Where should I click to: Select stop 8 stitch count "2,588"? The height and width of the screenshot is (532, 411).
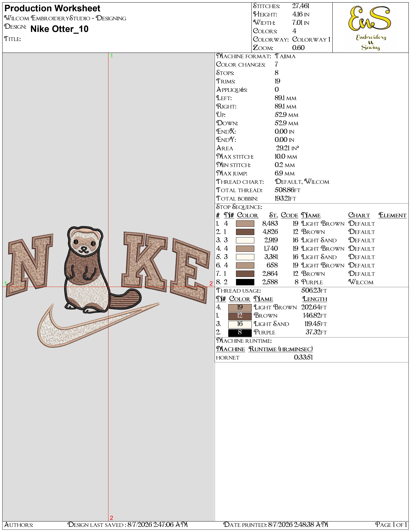point(270,282)
